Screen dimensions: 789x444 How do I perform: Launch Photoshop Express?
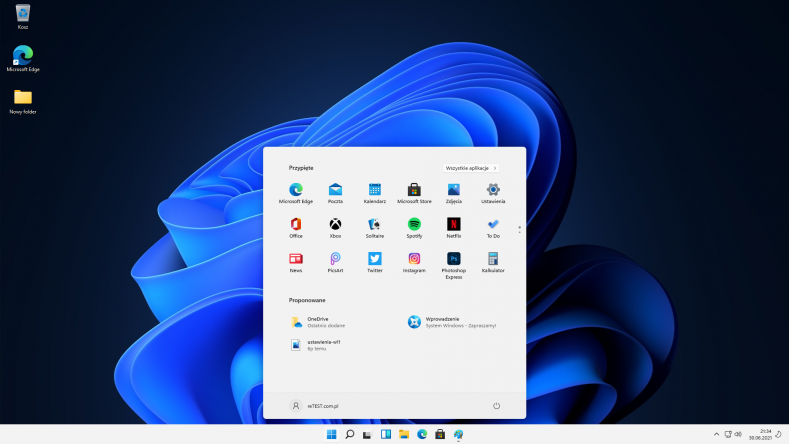pos(453,266)
